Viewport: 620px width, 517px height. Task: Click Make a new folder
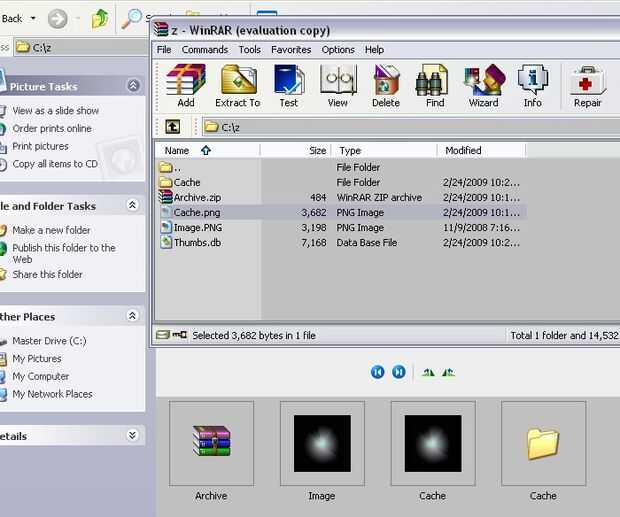pyautogui.click(x=51, y=230)
